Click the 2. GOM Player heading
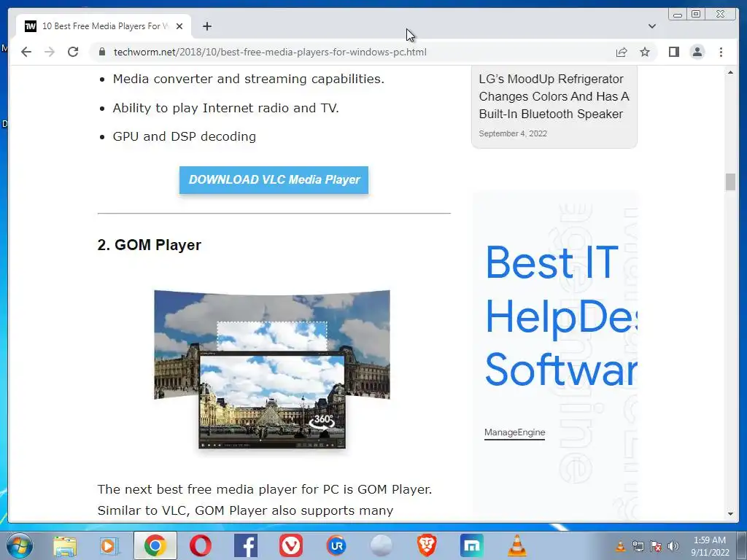 149,245
